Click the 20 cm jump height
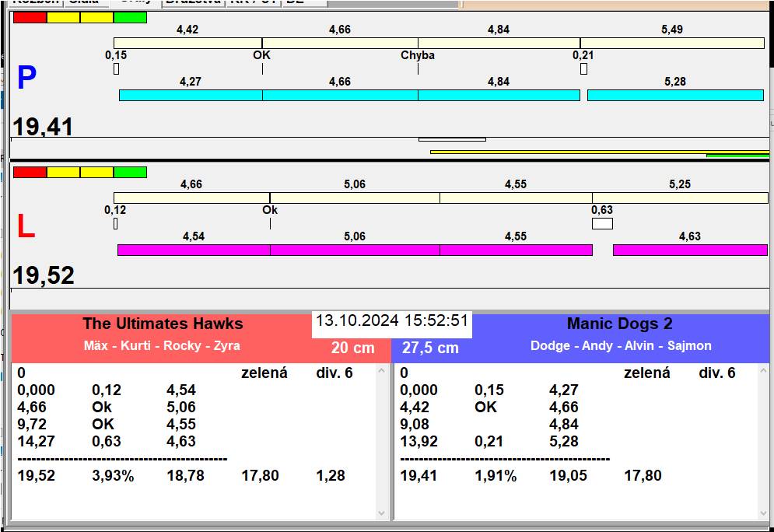 pos(353,348)
